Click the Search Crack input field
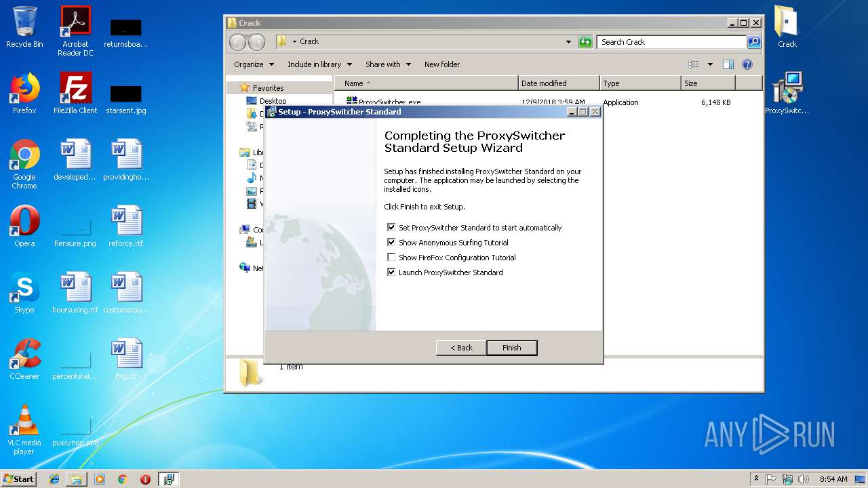 (x=671, y=42)
